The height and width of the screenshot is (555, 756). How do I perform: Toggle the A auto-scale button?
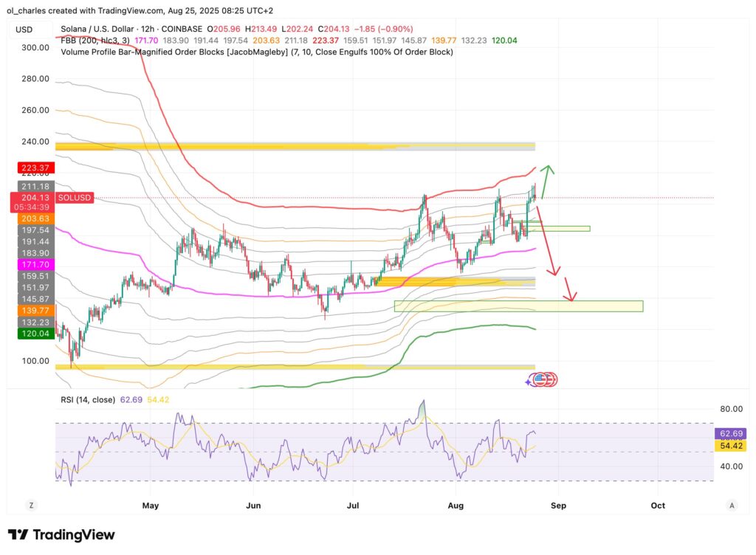pyautogui.click(x=731, y=506)
